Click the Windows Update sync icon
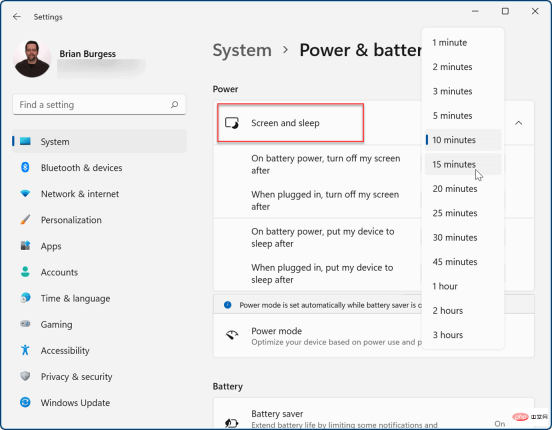Image resolution: width=552 pixels, height=430 pixels. pyautogui.click(x=25, y=402)
